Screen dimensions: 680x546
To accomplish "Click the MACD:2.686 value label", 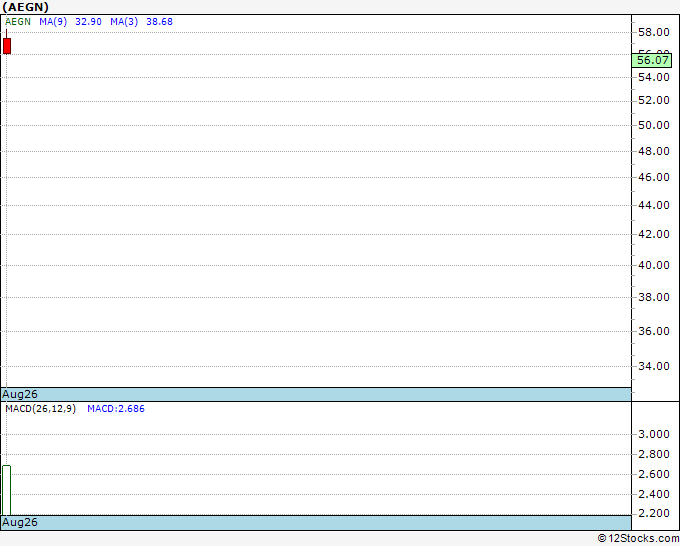I will [116, 409].
